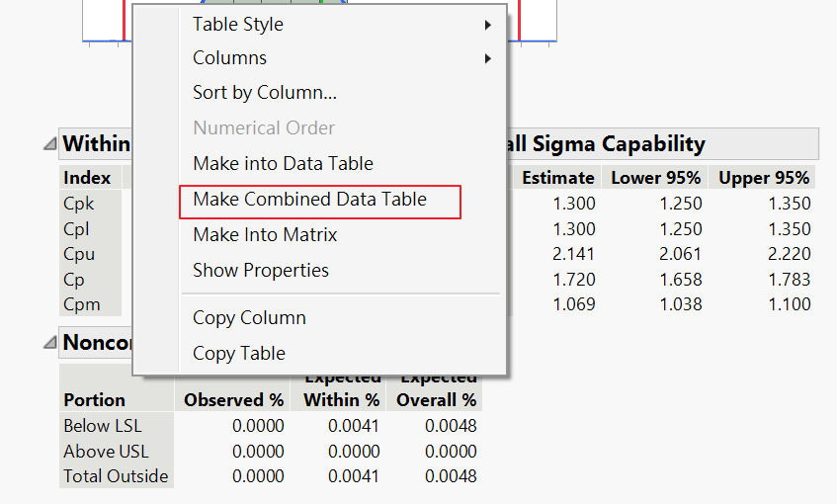Open the Table Style submenu
This screenshot has width=837, height=504.
click(x=238, y=25)
